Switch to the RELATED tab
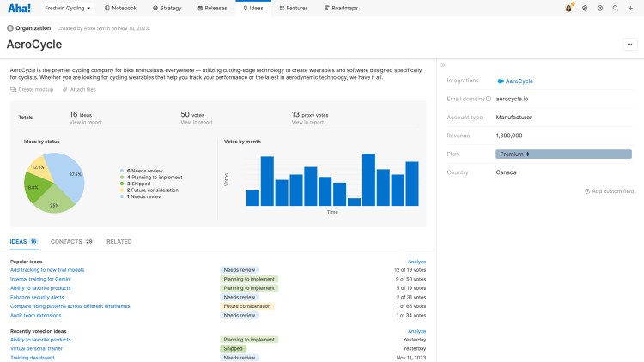644x362 pixels. tap(119, 241)
